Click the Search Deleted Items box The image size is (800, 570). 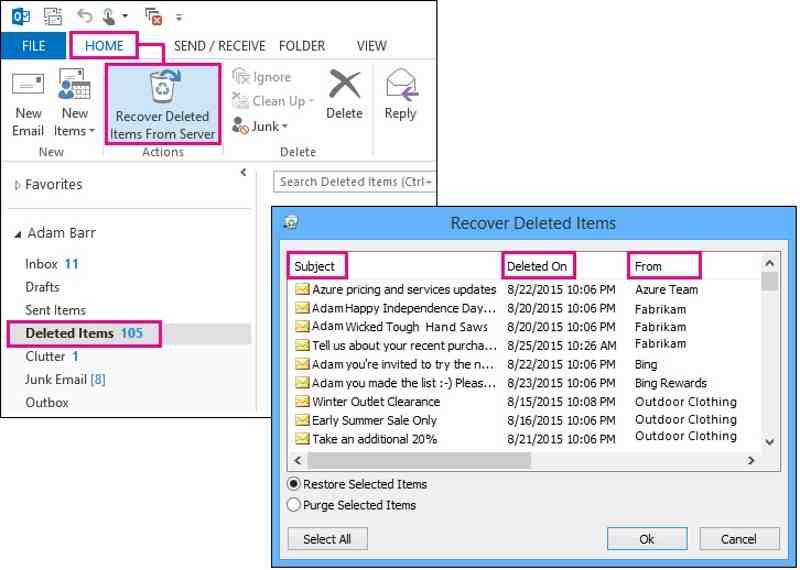tap(355, 182)
